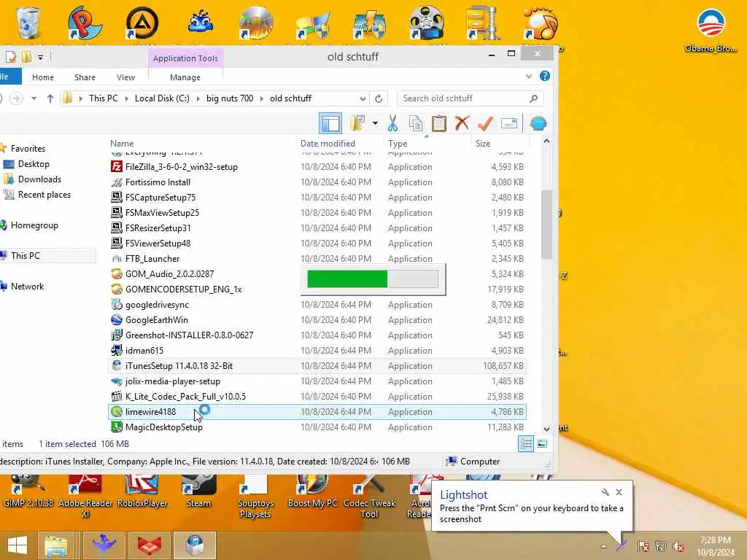The height and width of the screenshot is (560, 747).
Task: Expand breadcrumb arrow after 'This PC'
Action: point(126,98)
